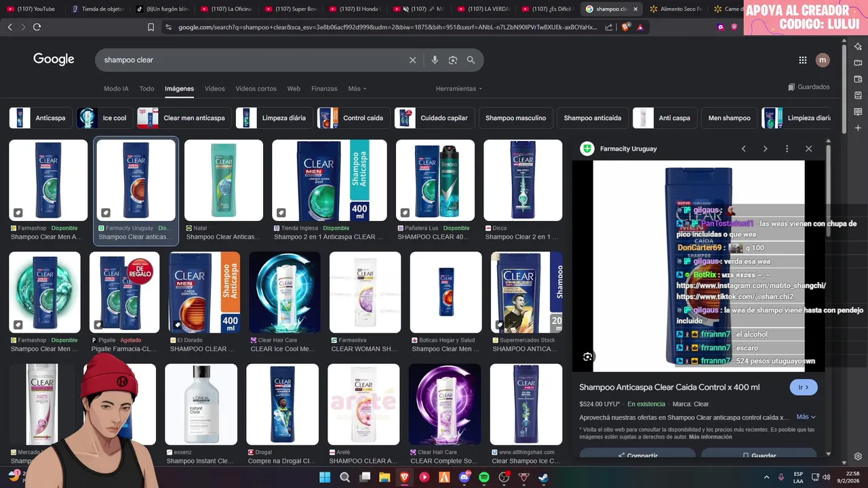Bookmark this page with the bookmark icon
868x488 pixels.
151,27
